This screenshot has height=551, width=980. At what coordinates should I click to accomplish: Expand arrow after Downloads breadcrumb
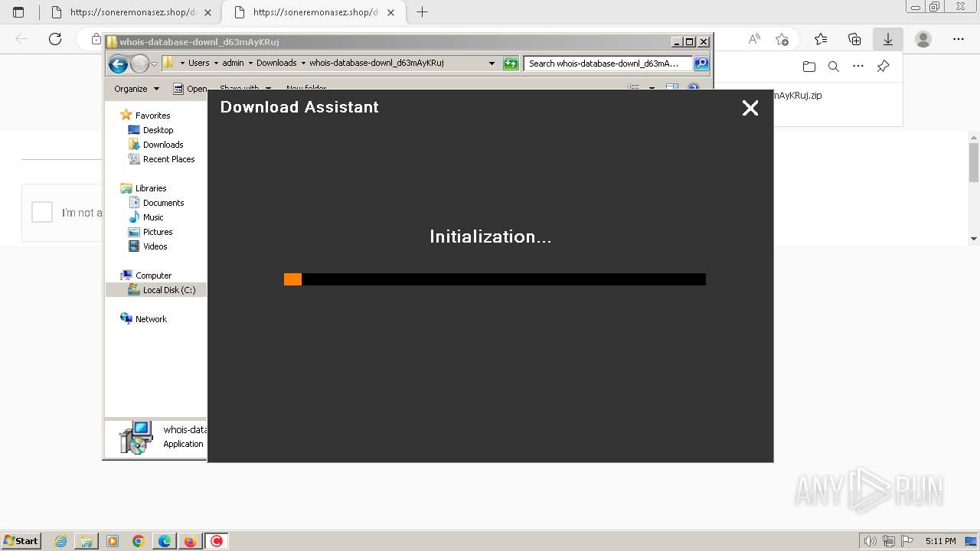[303, 63]
